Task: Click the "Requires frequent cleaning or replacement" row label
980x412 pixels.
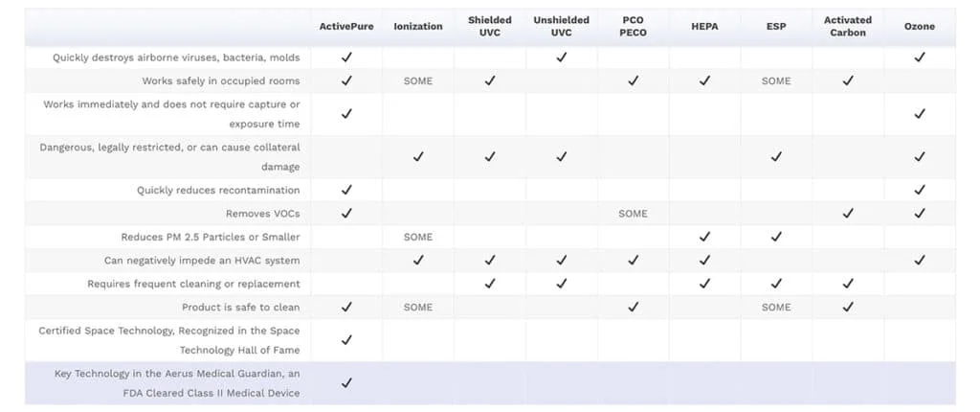Action: 193,284
